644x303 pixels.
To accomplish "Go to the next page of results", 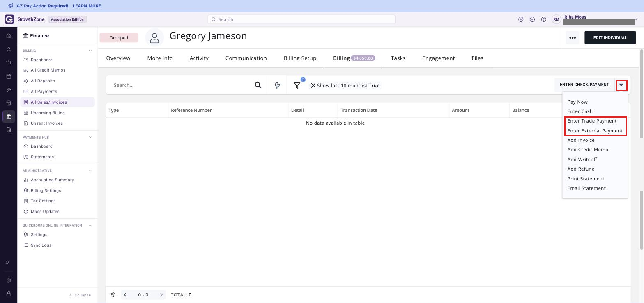I will pos(161,295).
